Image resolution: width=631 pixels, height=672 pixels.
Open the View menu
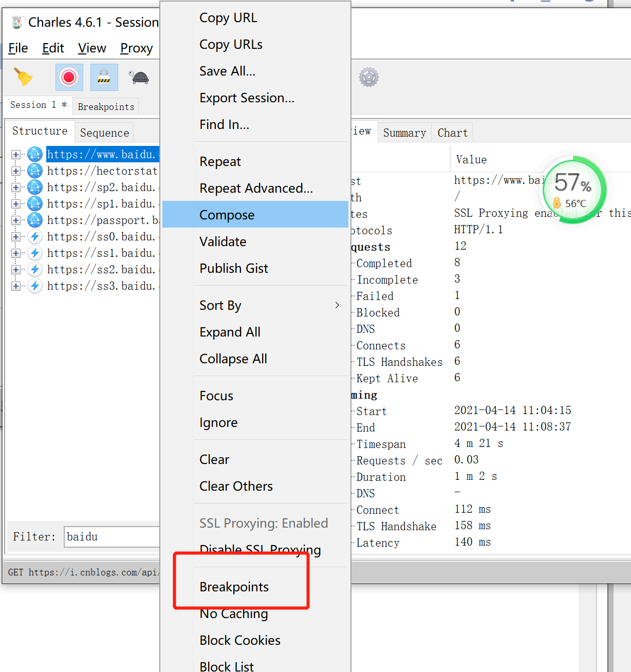92,48
